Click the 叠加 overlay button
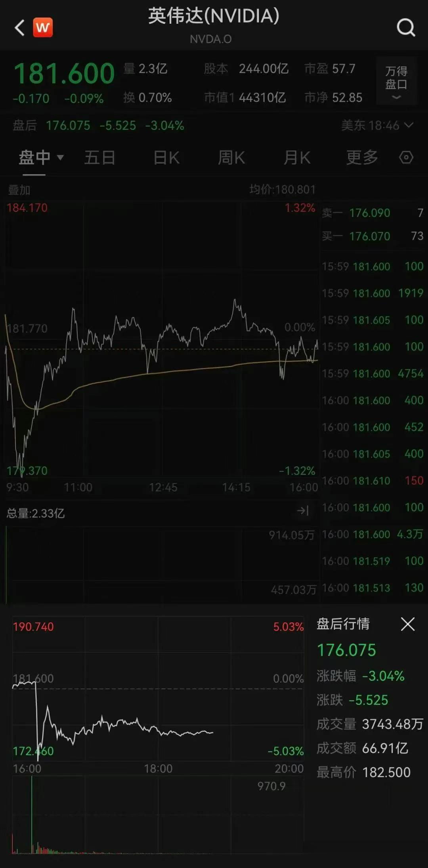 pyautogui.click(x=19, y=190)
